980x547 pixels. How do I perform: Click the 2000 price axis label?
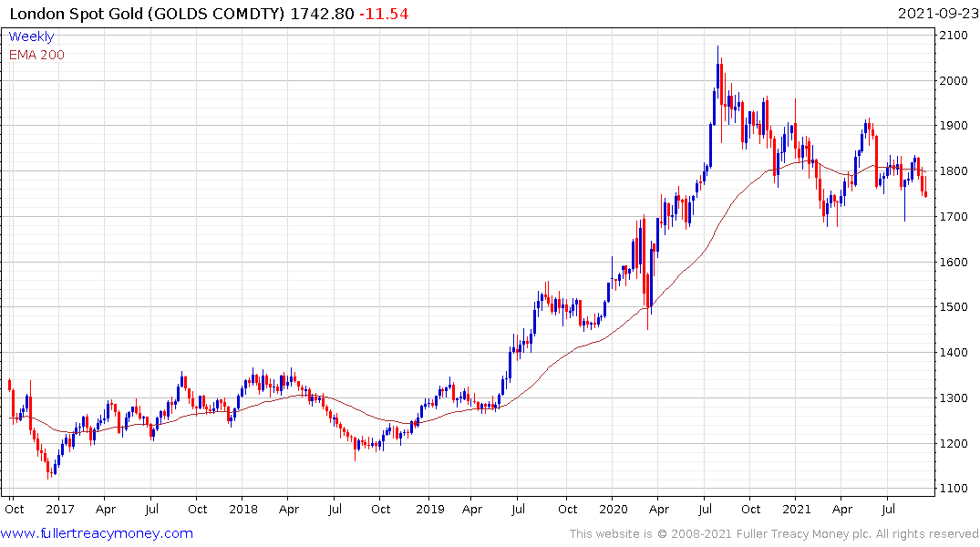click(954, 80)
